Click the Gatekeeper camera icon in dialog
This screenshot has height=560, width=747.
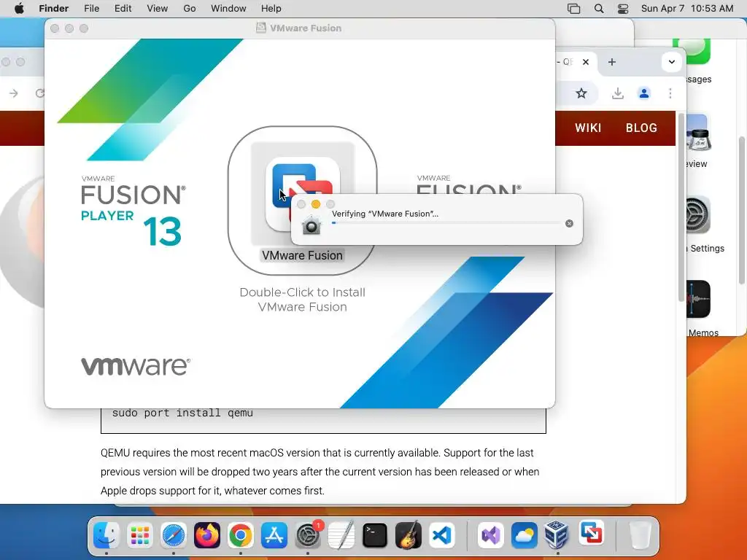[311, 225]
